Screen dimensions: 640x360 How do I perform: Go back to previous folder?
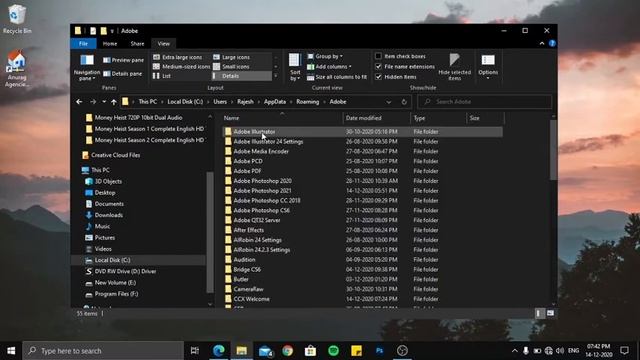point(79,102)
